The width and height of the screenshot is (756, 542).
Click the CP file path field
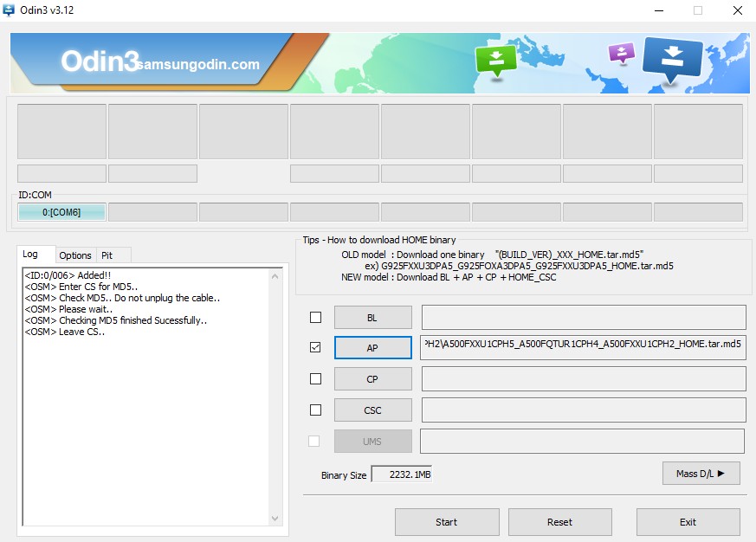point(584,379)
